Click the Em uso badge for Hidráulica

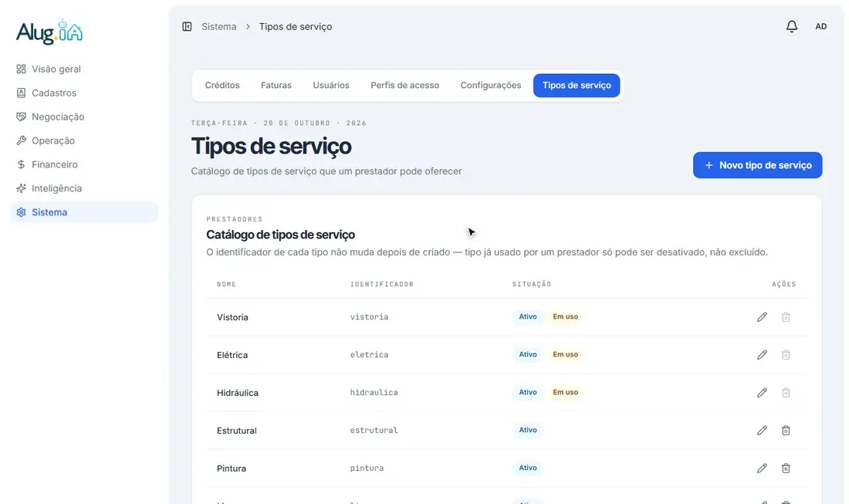[565, 393]
